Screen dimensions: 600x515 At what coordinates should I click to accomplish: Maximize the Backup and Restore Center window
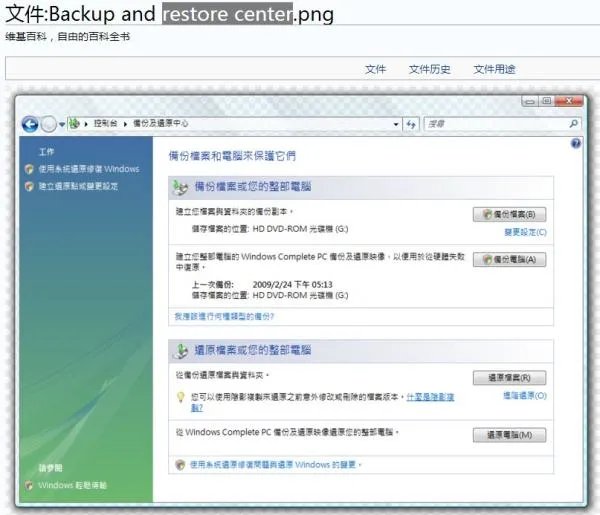coord(546,101)
